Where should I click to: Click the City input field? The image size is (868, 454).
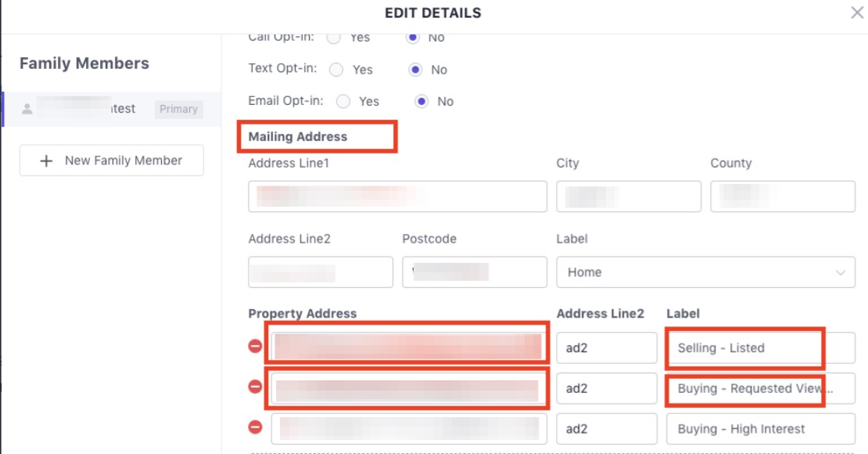(628, 196)
